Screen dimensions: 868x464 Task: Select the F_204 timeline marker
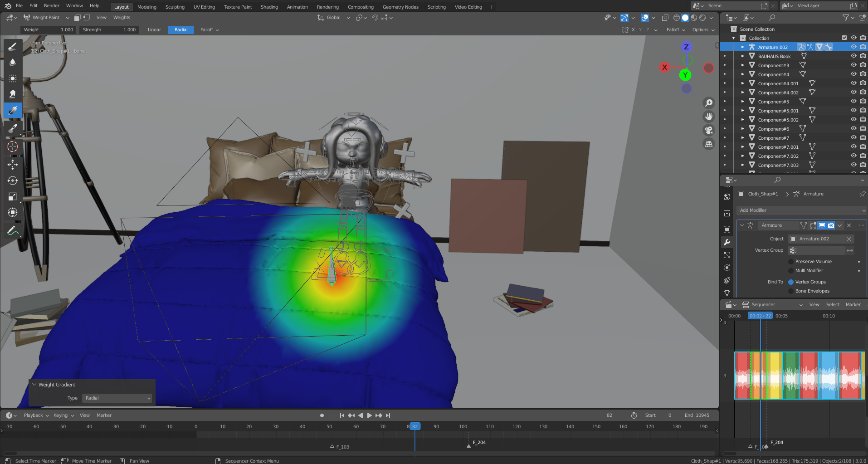coord(468,446)
